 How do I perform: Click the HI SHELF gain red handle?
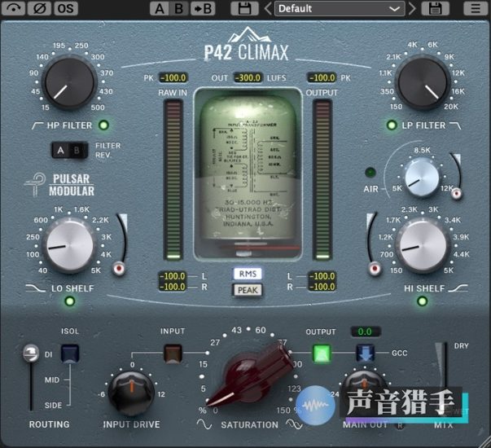(375, 269)
